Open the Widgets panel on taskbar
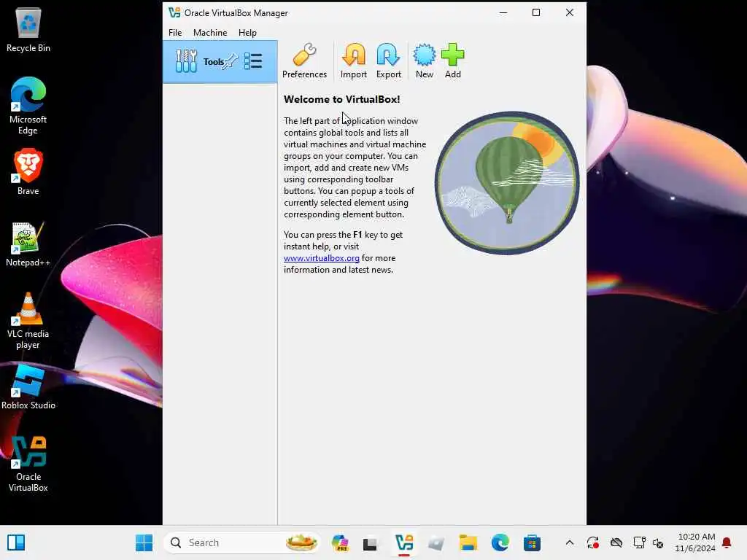 coord(16,542)
